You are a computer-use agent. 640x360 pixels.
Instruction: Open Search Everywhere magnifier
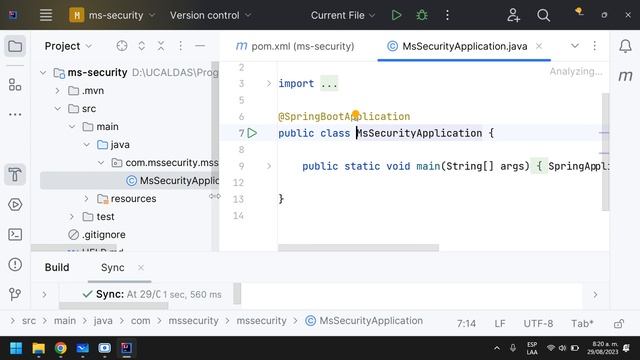543,15
